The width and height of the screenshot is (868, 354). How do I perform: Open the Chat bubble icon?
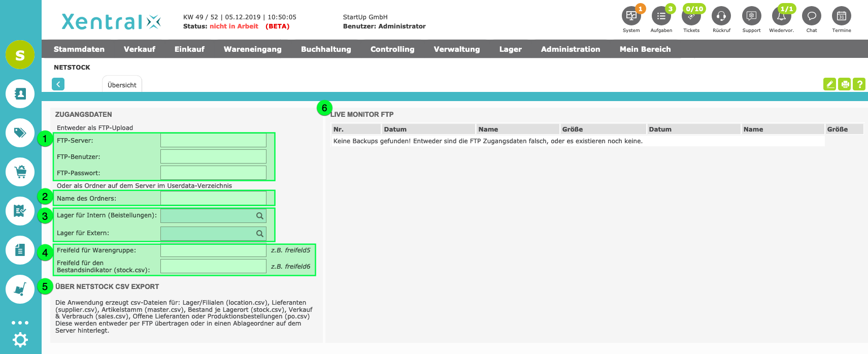[x=811, y=16]
